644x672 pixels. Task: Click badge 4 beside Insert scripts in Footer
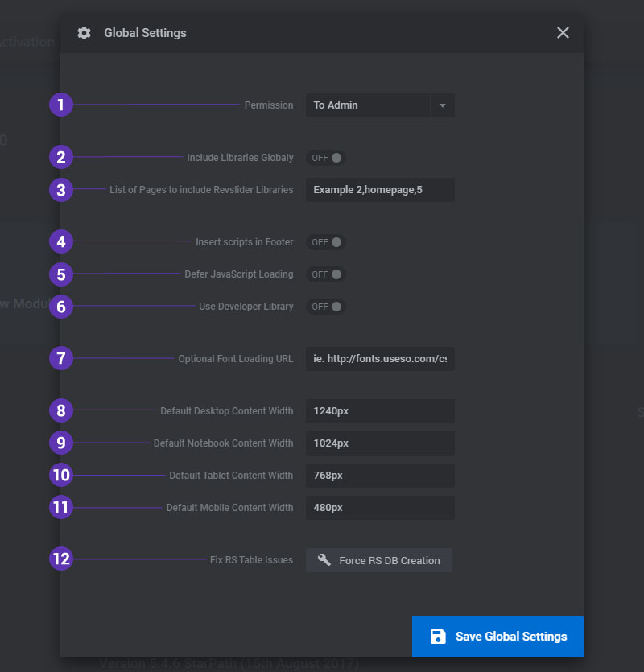pyautogui.click(x=60, y=241)
